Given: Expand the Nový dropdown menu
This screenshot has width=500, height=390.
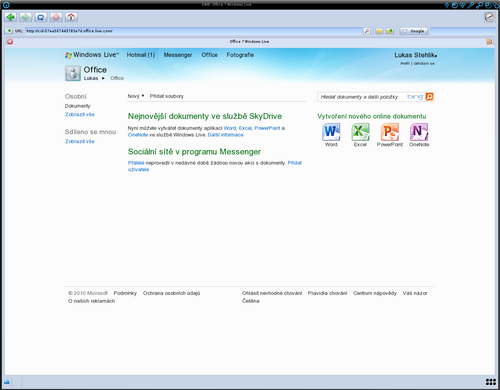Looking at the screenshot, I should pos(136,96).
